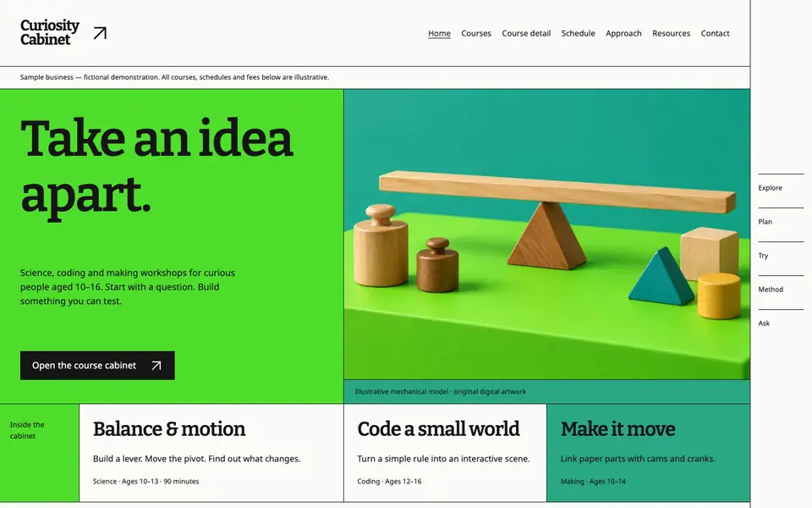Click the Turn a simple rule description

[444, 459]
